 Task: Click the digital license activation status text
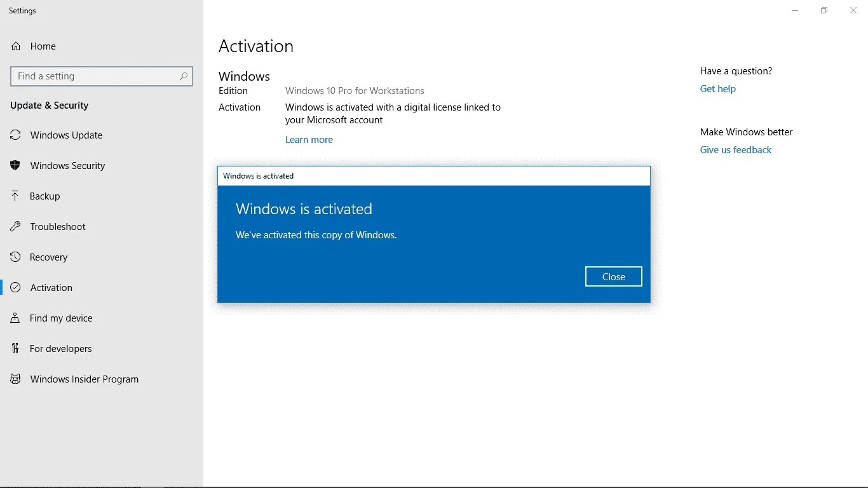tap(393, 114)
